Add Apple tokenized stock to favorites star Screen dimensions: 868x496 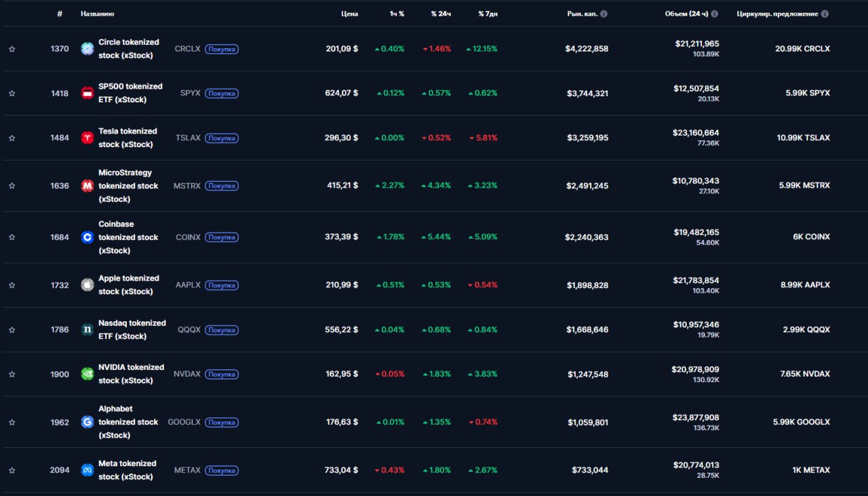[12, 285]
